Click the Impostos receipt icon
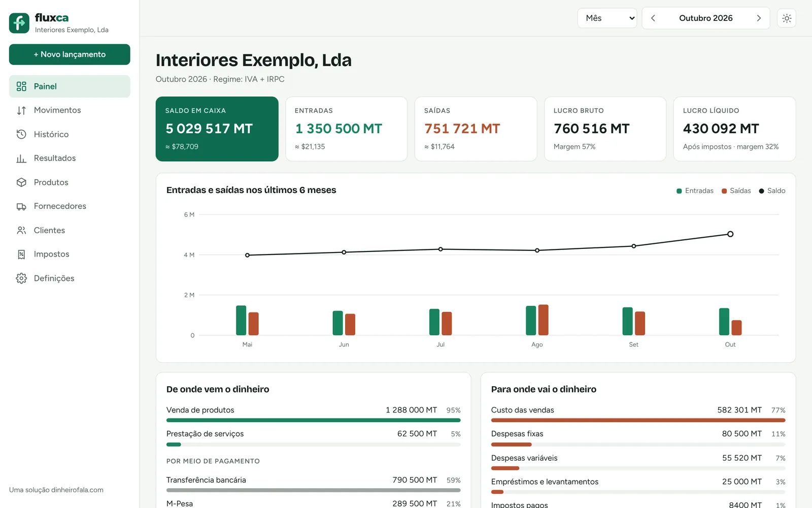Image resolution: width=812 pixels, height=508 pixels. pyautogui.click(x=21, y=255)
